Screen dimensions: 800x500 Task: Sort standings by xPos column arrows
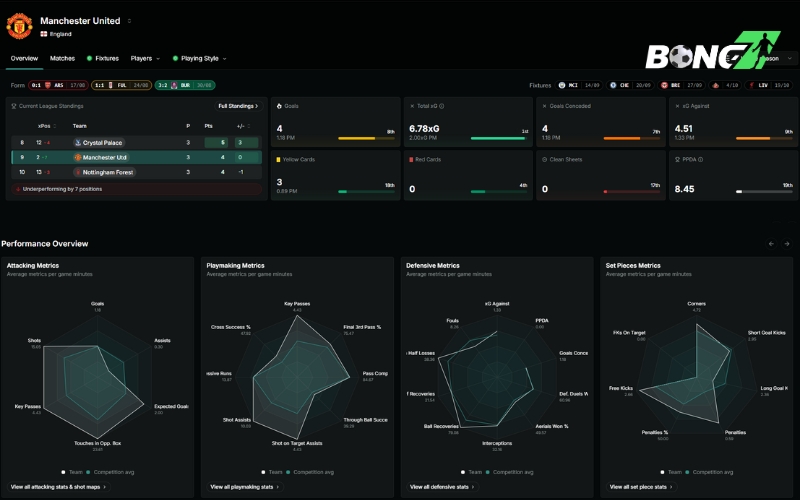[x=55, y=126]
